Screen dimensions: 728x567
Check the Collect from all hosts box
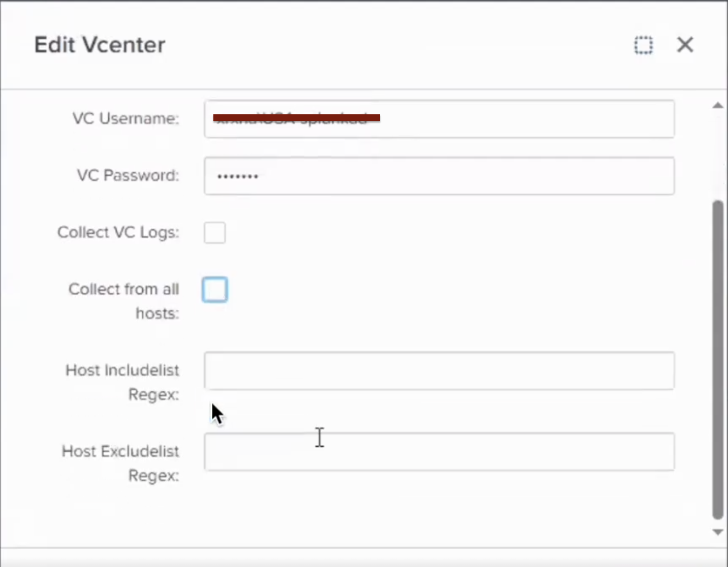pos(215,289)
